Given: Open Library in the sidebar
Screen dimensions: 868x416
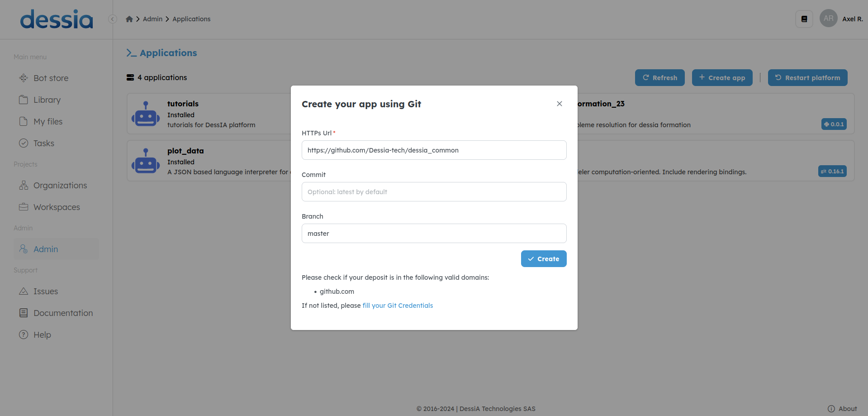Looking at the screenshot, I should (x=56, y=100).
